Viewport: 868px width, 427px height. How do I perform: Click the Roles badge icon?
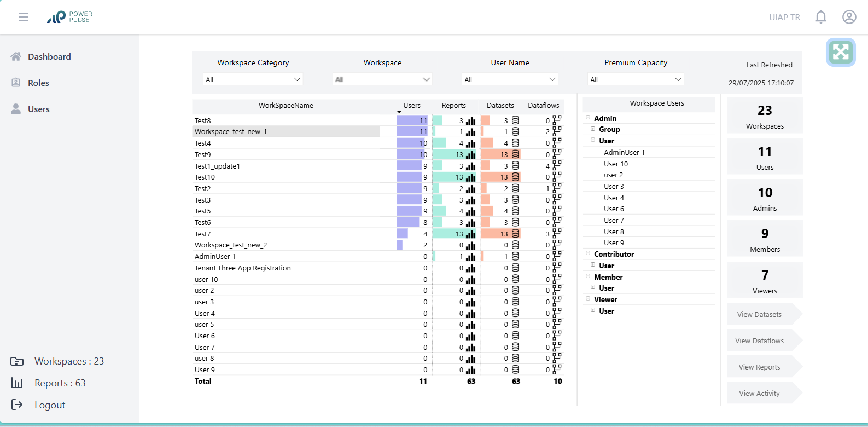click(x=16, y=83)
